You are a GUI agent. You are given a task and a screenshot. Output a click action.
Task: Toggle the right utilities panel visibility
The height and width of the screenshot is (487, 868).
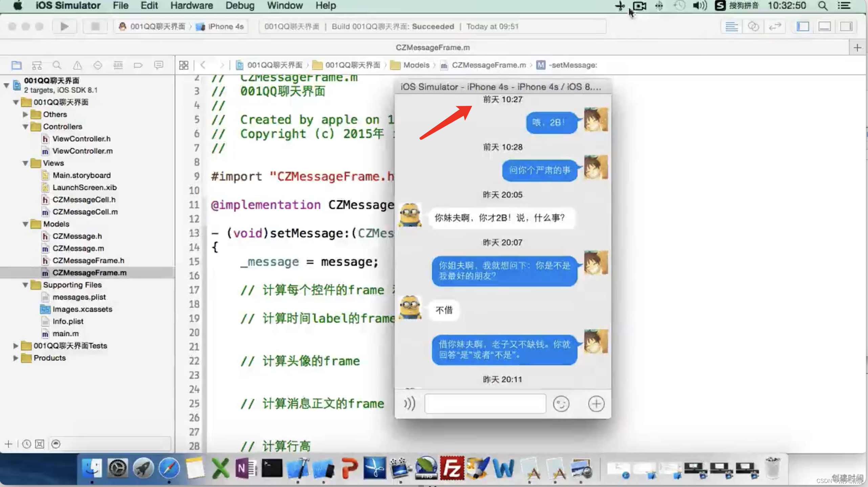[846, 26]
